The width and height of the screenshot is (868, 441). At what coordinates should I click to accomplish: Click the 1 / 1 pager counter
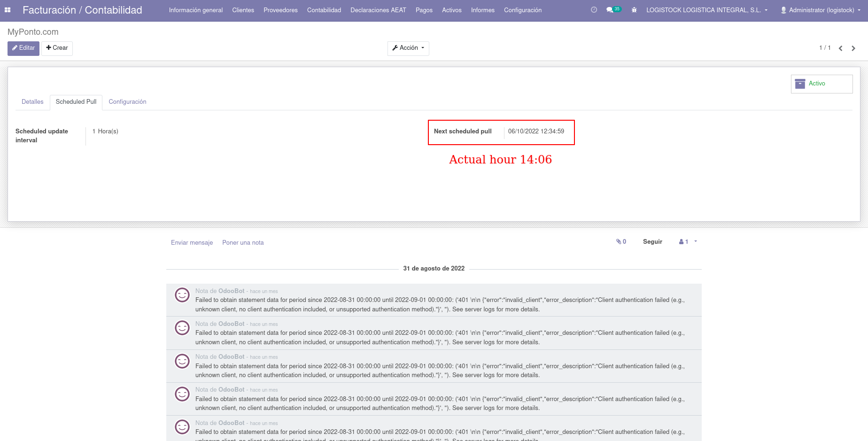825,48
